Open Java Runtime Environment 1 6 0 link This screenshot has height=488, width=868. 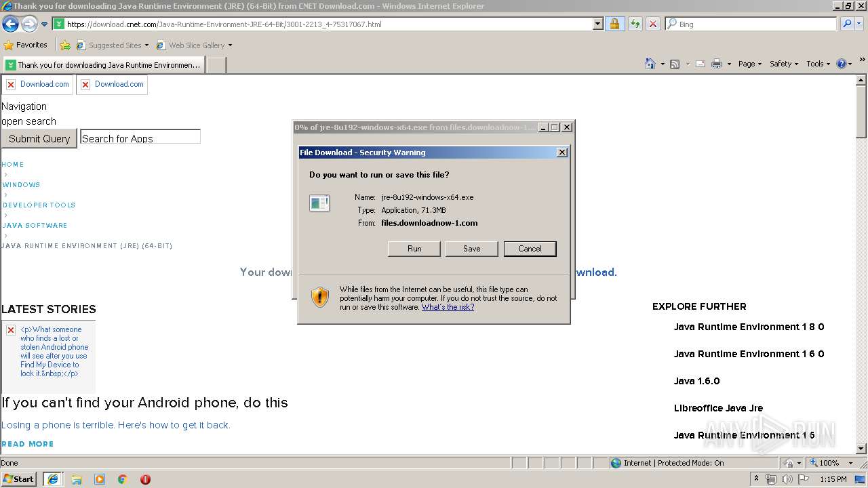pyautogui.click(x=749, y=354)
